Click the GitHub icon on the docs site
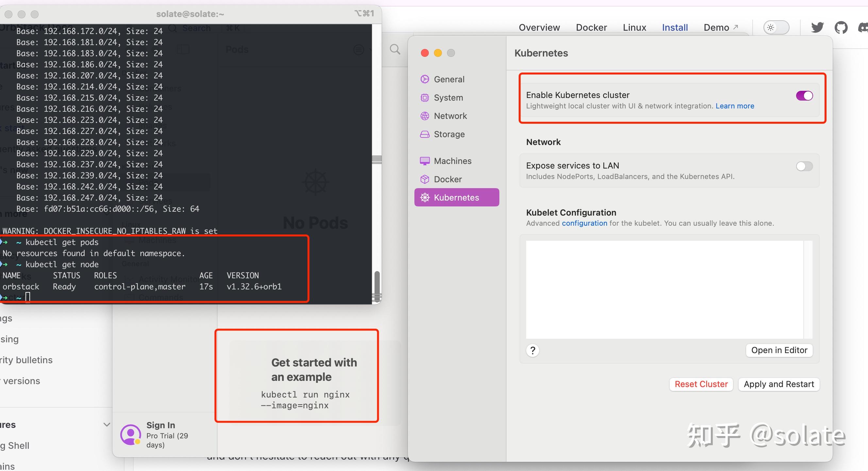This screenshot has height=471, width=868. pyautogui.click(x=841, y=27)
